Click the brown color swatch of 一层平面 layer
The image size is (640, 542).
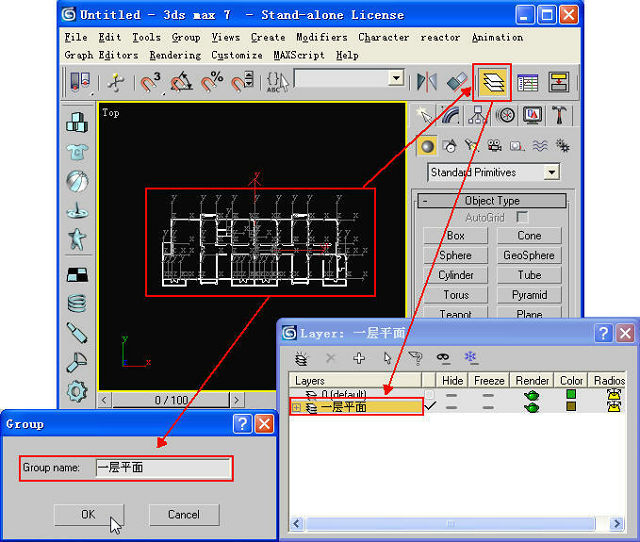pos(571,406)
